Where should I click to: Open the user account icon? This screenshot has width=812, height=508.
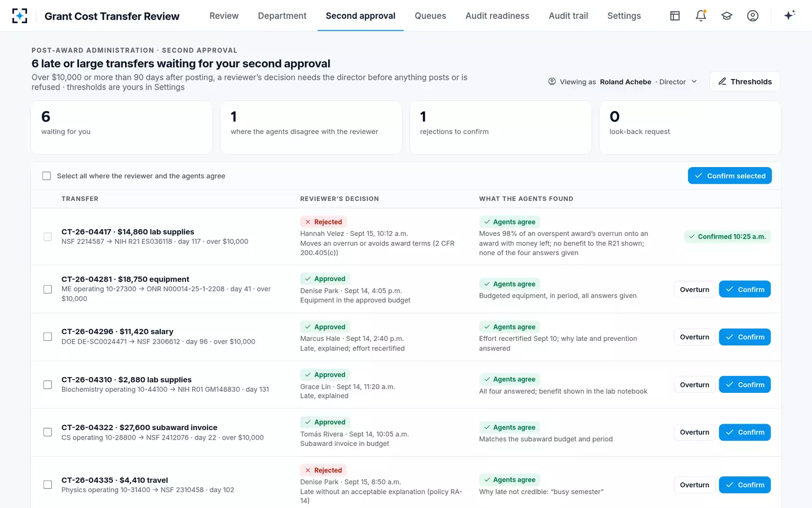coord(753,16)
